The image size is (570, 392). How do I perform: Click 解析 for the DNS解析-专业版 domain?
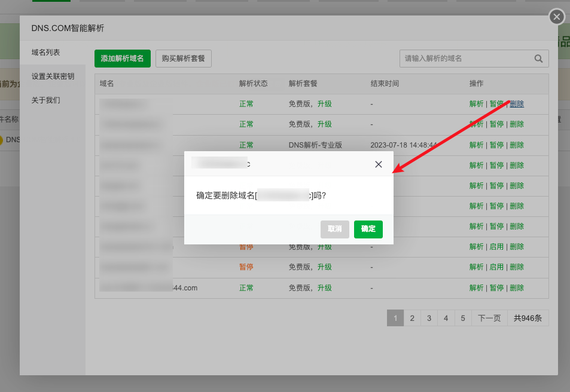[x=476, y=145]
